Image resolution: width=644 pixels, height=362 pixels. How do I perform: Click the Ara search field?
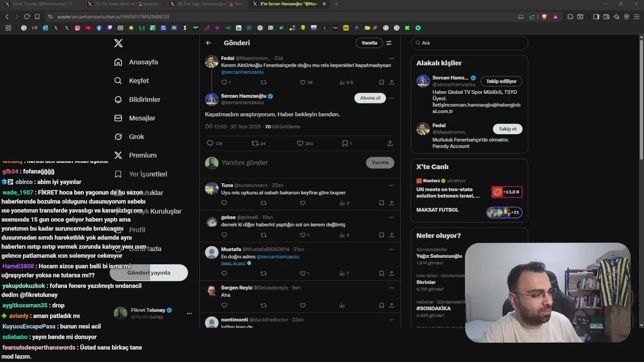pyautogui.click(x=469, y=43)
